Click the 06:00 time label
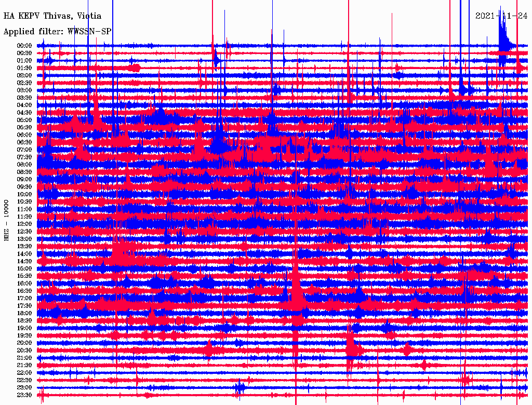Viewport: 532px width, 405px height. (x=24, y=135)
